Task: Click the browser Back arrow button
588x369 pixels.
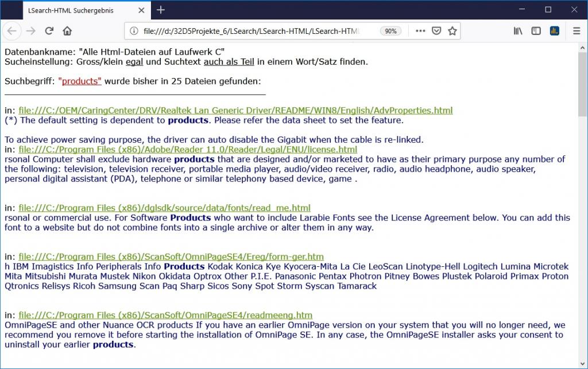Action: (x=13, y=31)
